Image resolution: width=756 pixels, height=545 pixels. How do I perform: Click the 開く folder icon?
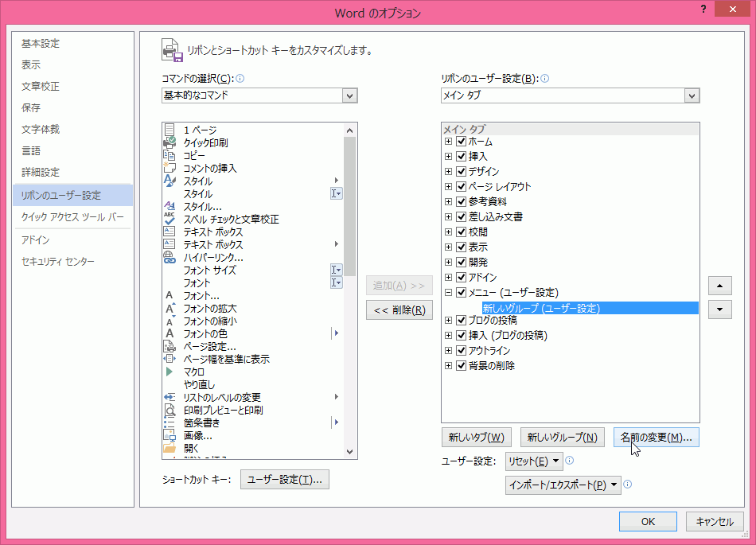pos(170,448)
